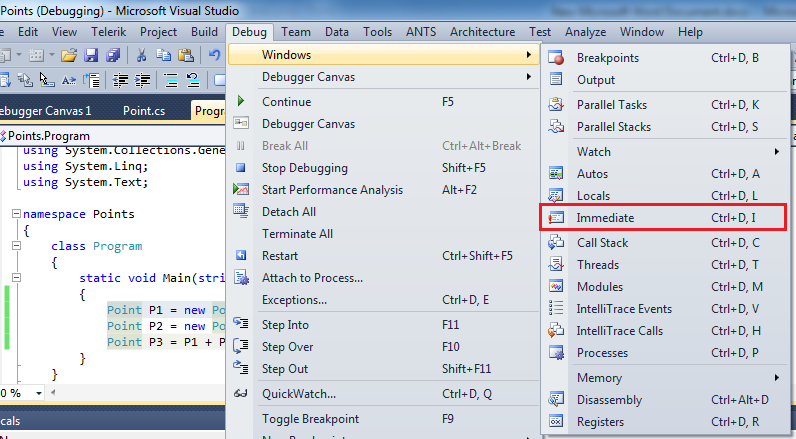Open the Locals window
The height and width of the screenshot is (439, 796).
pyautogui.click(x=665, y=195)
